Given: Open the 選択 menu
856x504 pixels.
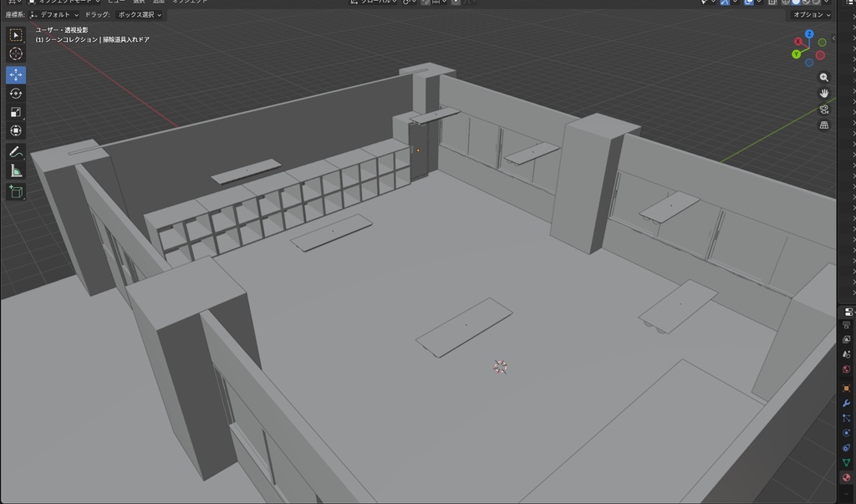Looking at the screenshot, I should 140,2.
